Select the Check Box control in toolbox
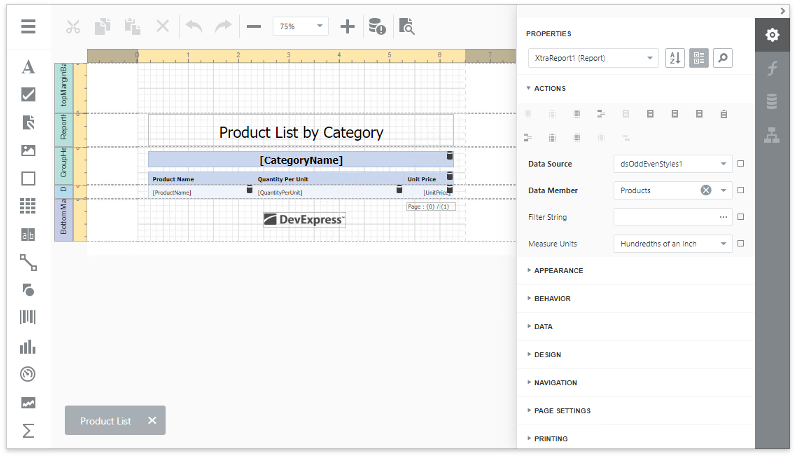 click(28, 95)
